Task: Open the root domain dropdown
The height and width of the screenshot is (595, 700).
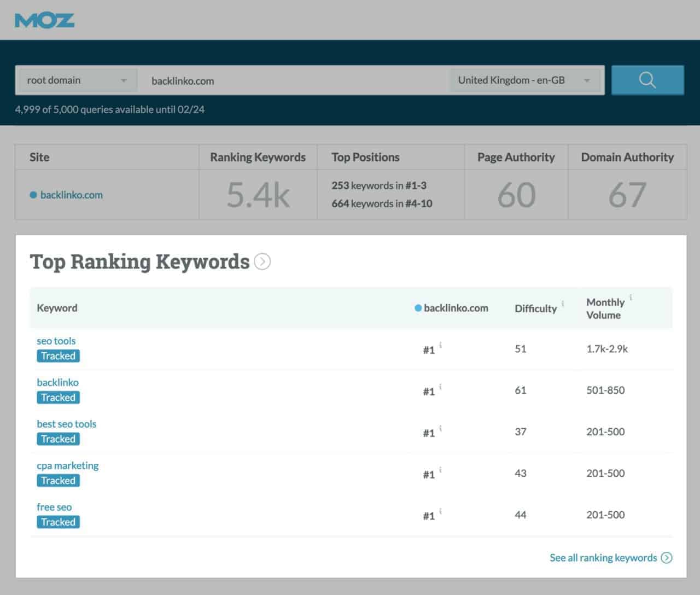Action: (x=77, y=80)
